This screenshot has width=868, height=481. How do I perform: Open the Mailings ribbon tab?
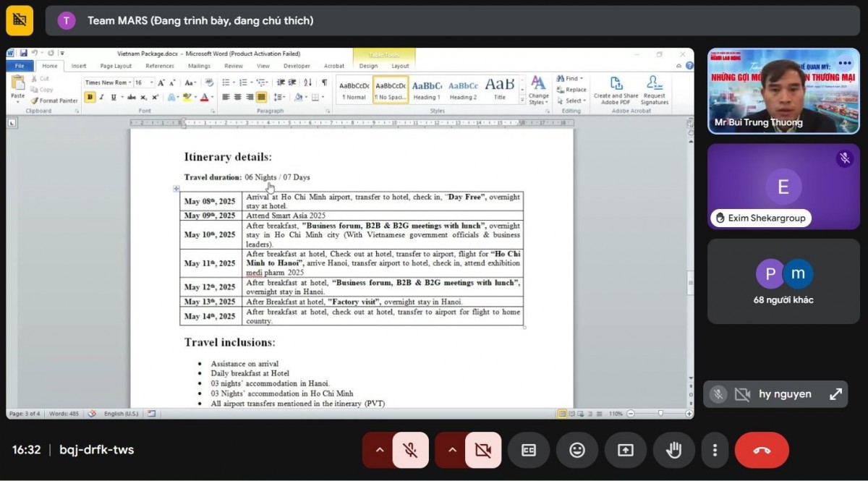199,66
